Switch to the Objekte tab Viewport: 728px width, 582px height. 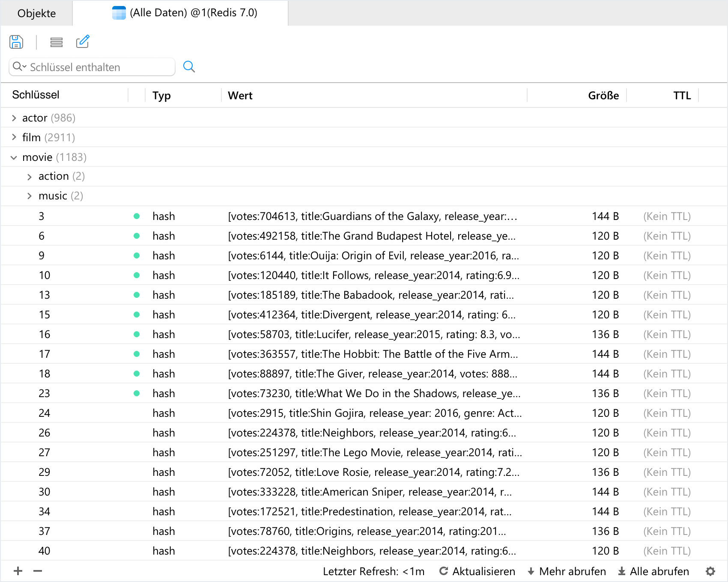(x=36, y=13)
